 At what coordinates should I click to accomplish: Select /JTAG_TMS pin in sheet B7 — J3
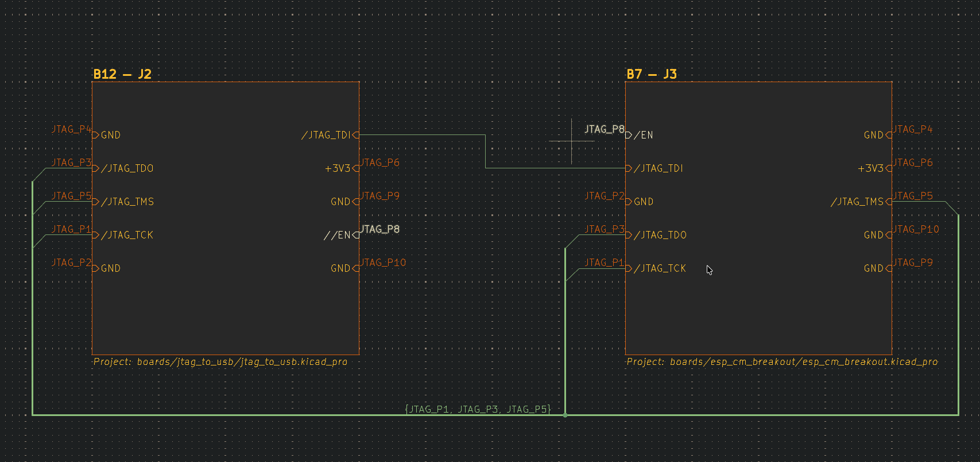[x=861, y=202]
